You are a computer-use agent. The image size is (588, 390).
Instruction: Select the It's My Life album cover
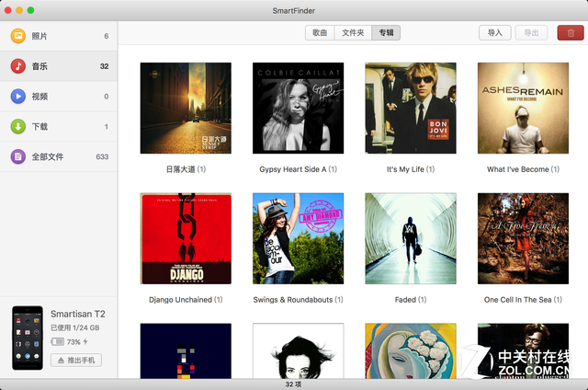click(x=411, y=108)
